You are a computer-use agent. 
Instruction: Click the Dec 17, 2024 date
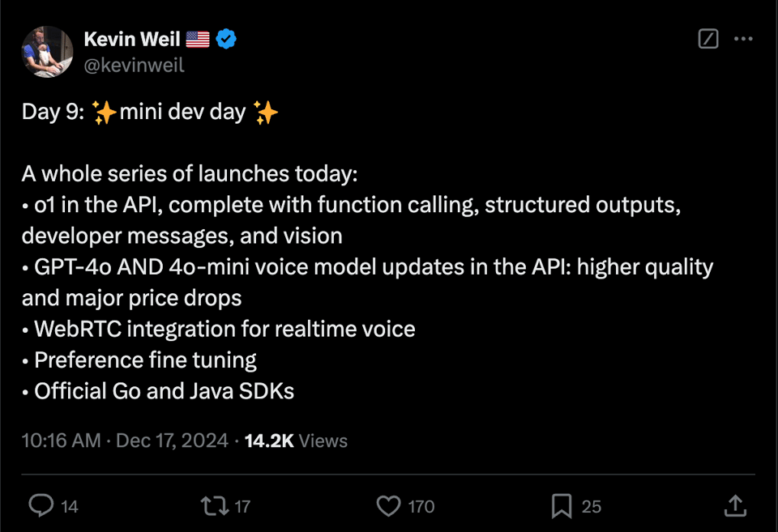172,440
